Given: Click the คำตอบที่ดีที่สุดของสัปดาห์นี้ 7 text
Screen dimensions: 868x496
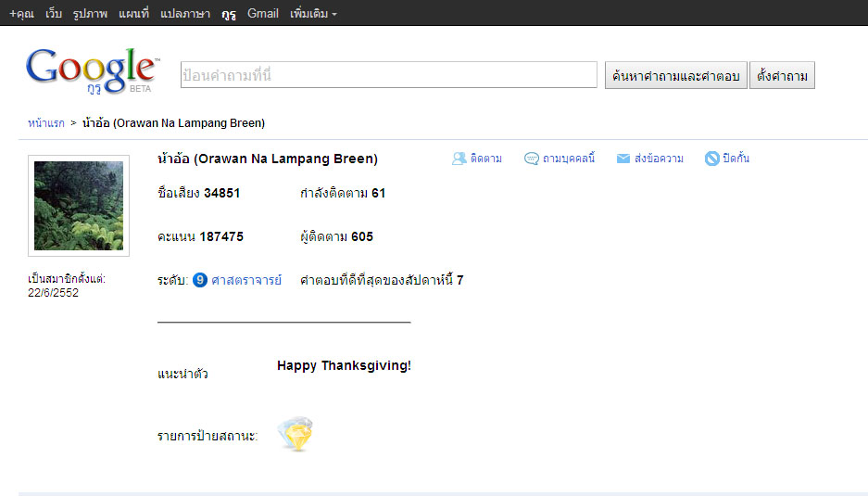Looking at the screenshot, I should coord(382,280).
